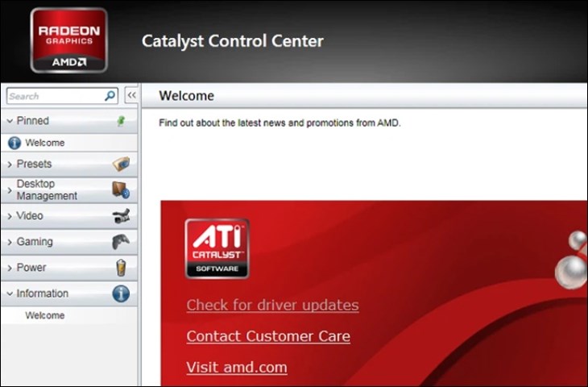Click the Presets tag icon
588x387 pixels.
pos(121,164)
